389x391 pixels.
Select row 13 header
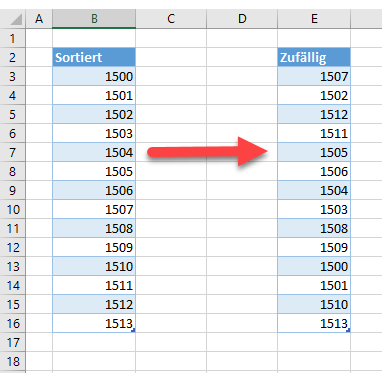(13, 266)
